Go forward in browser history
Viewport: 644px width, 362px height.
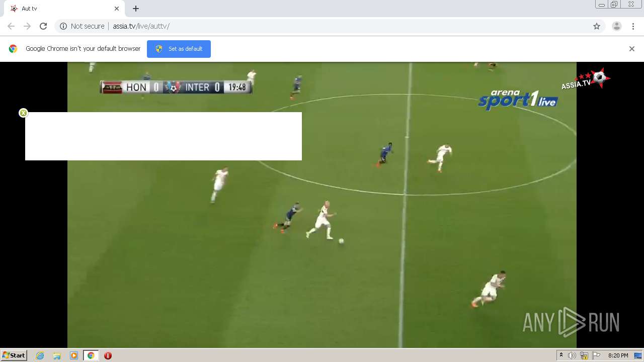point(27,26)
